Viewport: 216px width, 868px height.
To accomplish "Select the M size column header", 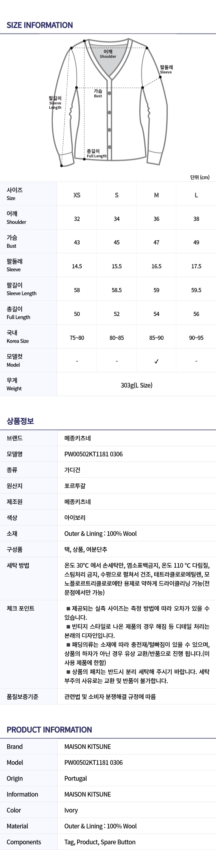I will [x=156, y=195].
